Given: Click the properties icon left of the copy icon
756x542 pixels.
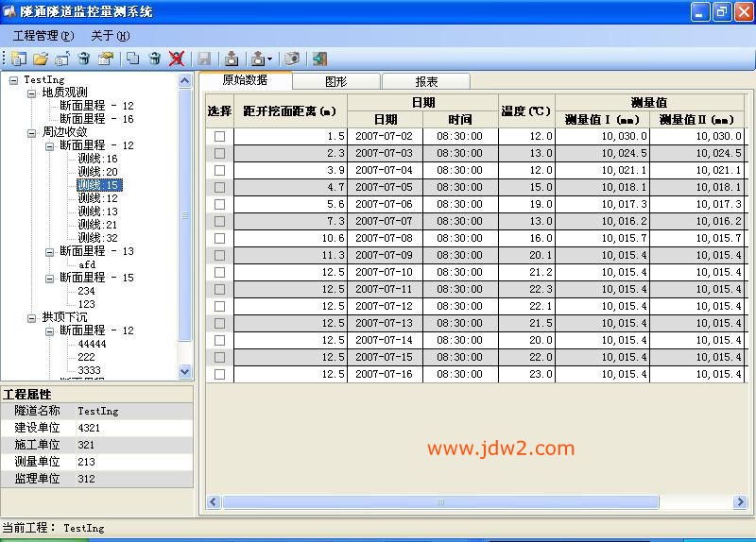Looking at the screenshot, I should tap(106, 59).
